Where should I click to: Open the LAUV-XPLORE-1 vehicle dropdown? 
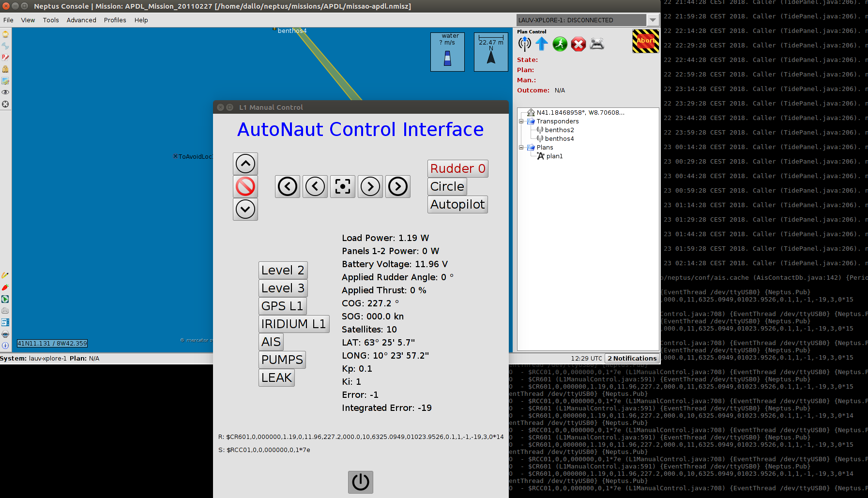[653, 20]
